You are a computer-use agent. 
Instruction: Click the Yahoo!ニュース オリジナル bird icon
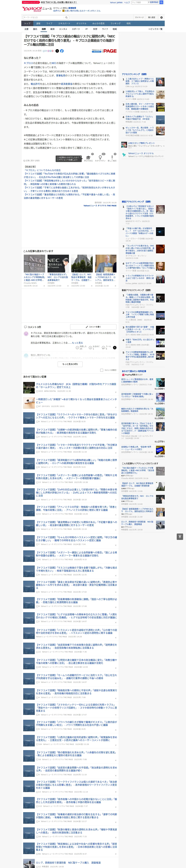(x=124, y=155)
